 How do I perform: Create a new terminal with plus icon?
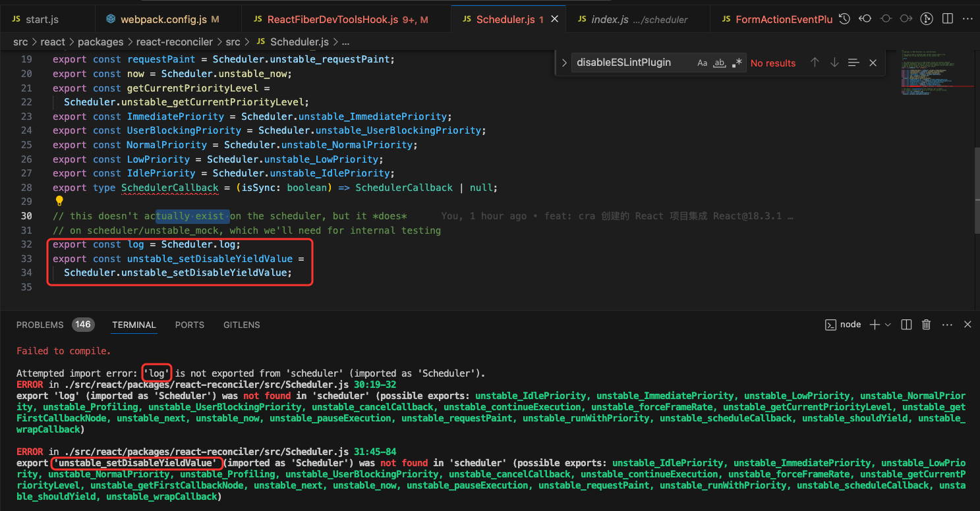point(875,325)
